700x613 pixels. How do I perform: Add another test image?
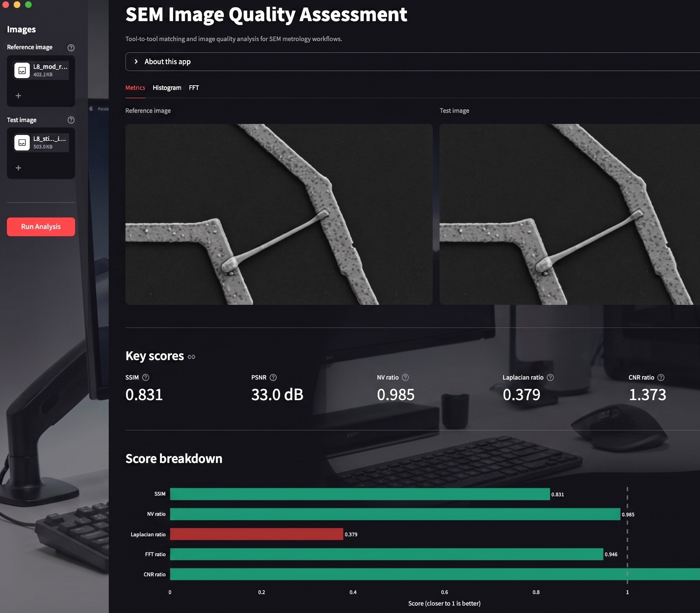click(18, 168)
